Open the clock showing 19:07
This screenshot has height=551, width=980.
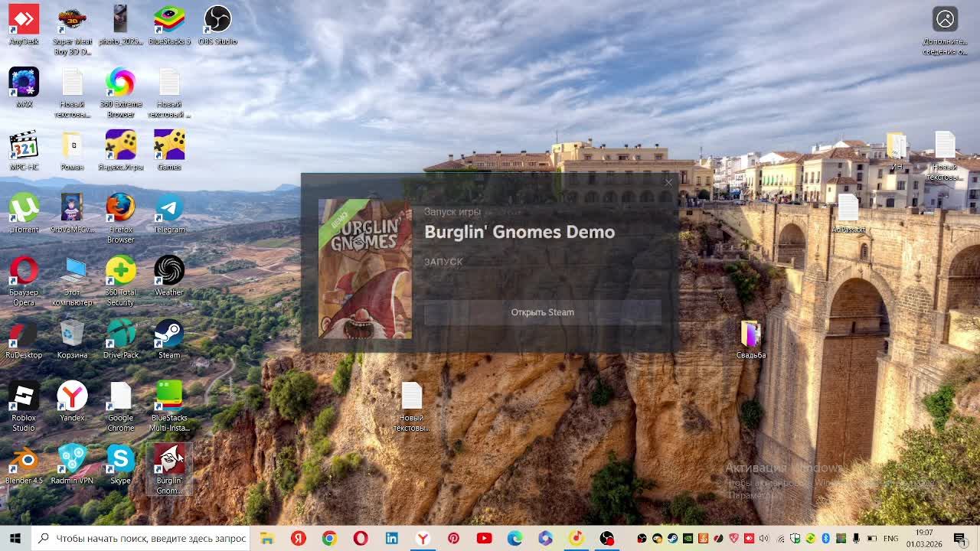[924, 539]
